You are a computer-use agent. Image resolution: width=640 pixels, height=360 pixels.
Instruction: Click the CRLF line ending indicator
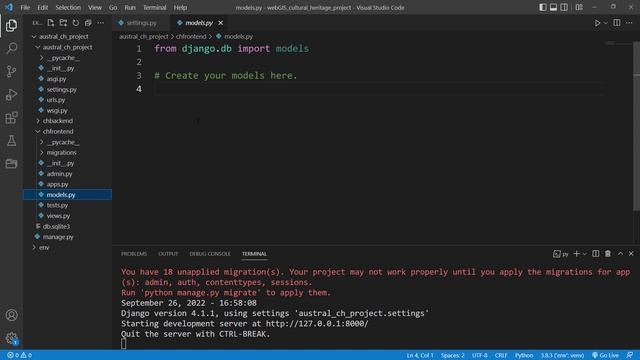click(501, 355)
